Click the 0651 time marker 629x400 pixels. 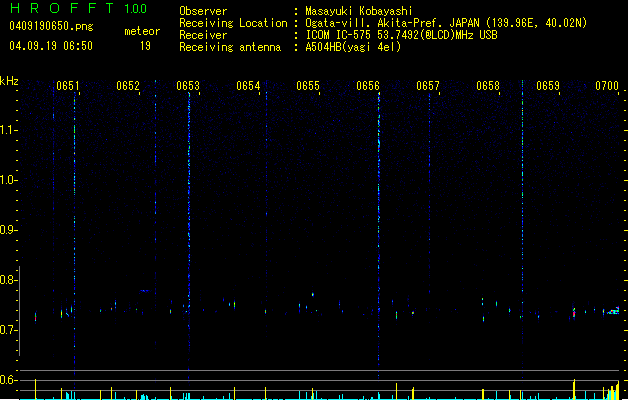click(x=67, y=86)
